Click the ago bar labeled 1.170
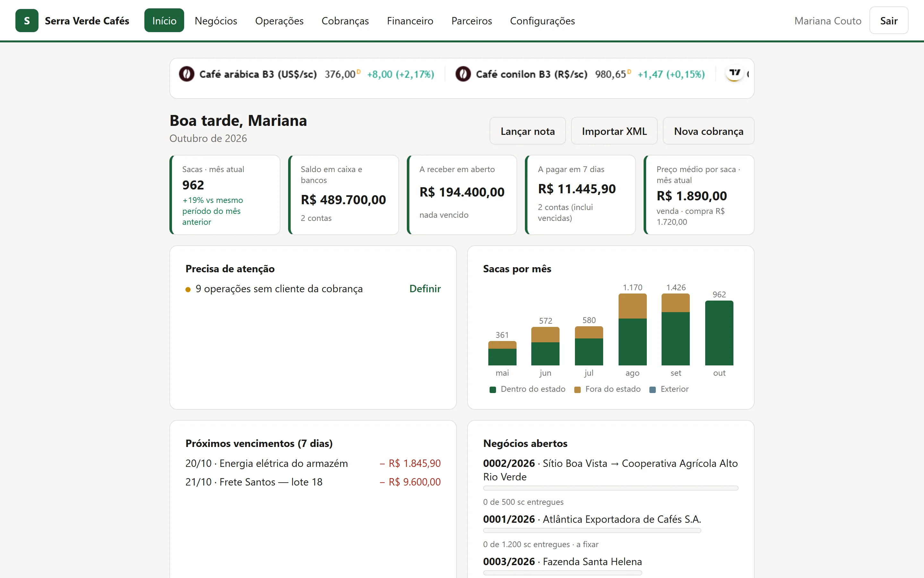The width and height of the screenshot is (924, 578). (632, 329)
